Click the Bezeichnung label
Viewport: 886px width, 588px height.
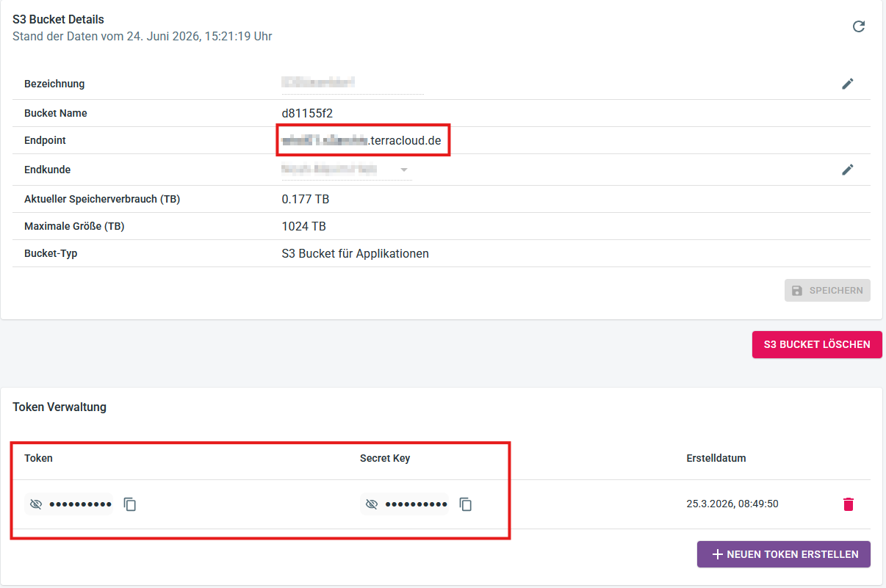tap(54, 84)
